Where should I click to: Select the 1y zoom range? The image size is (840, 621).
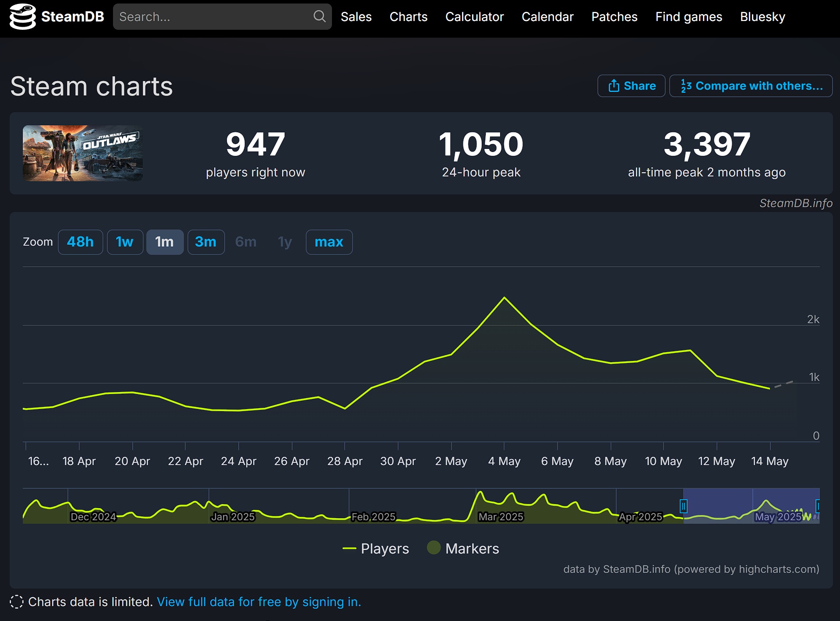point(285,242)
